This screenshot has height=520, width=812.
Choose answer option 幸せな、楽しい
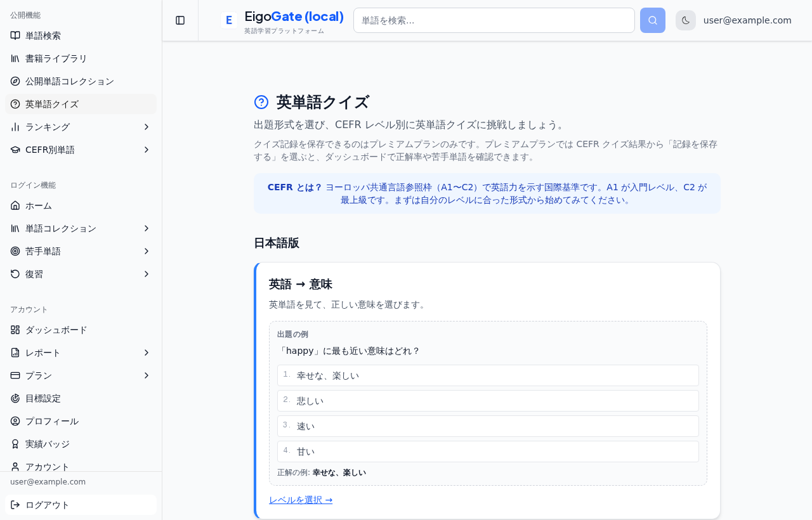coord(488,375)
